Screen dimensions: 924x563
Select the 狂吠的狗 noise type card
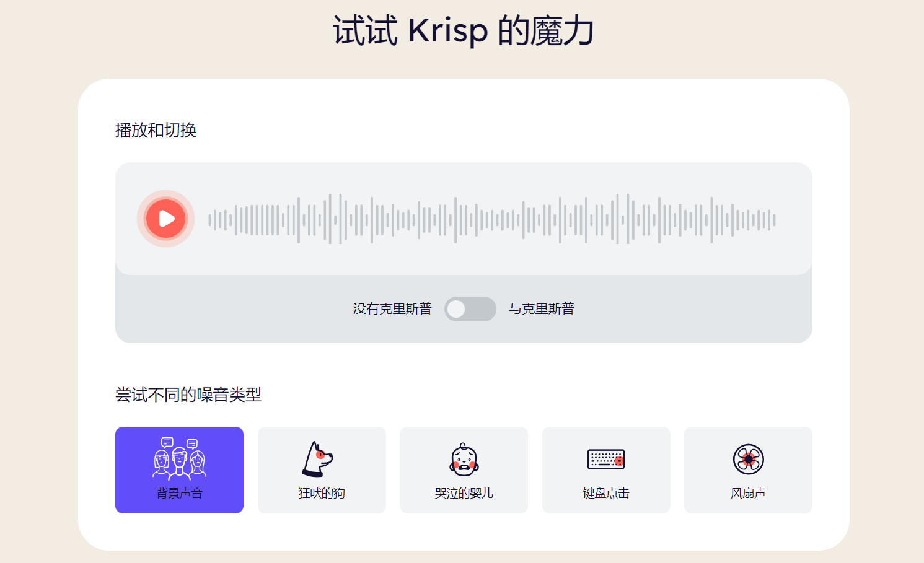point(321,469)
